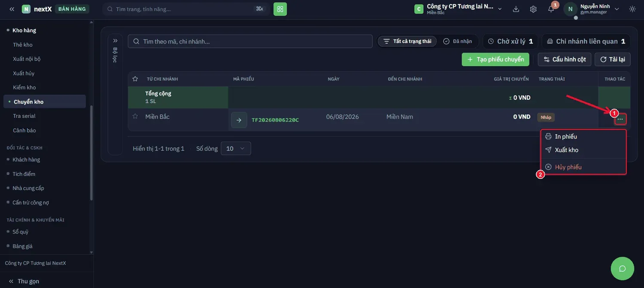Click Thu gọn to collapse the sidebar
644x288 pixels.
[x=24, y=281]
